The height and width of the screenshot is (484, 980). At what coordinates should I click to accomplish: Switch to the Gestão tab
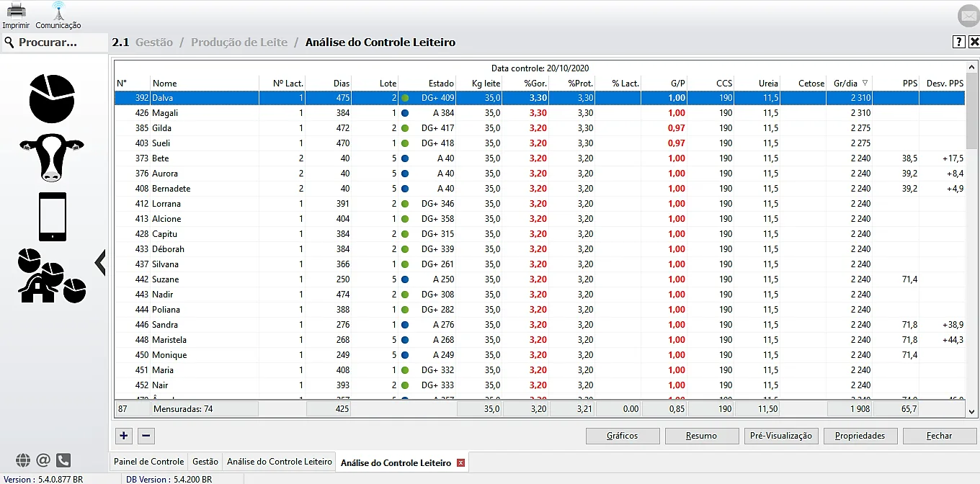205,462
